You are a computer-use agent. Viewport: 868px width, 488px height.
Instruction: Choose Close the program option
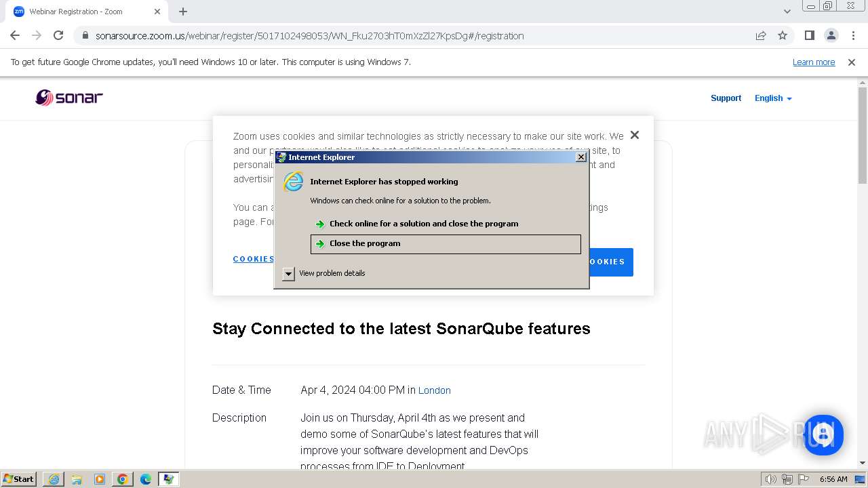(446, 244)
